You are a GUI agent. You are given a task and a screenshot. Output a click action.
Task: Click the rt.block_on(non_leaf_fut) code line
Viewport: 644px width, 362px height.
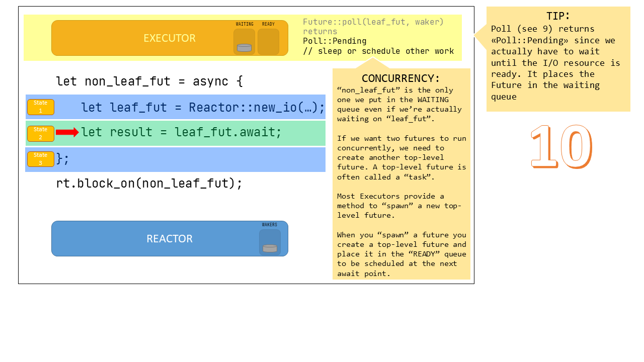pyautogui.click(x=149, y=183)
